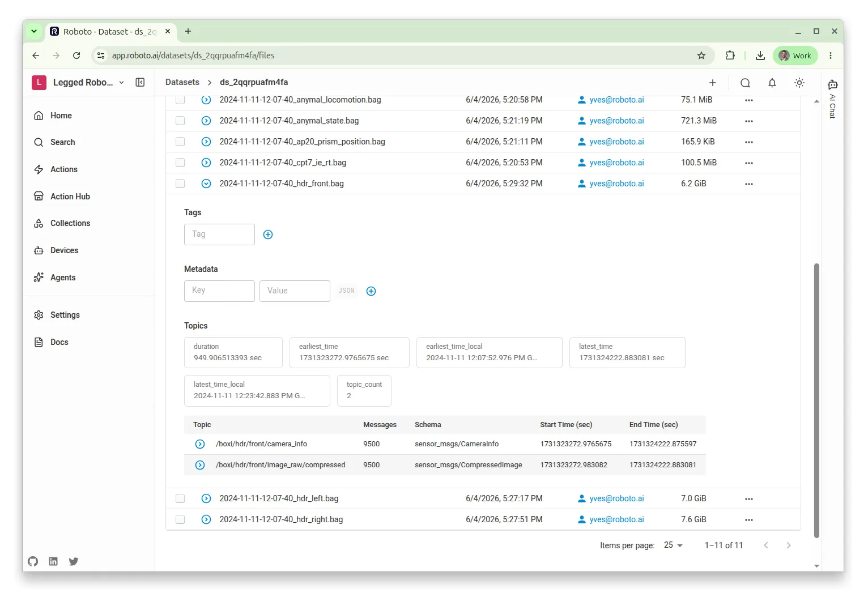
Task: Click the notifications bell icon
Action: [x=772, y=83]
